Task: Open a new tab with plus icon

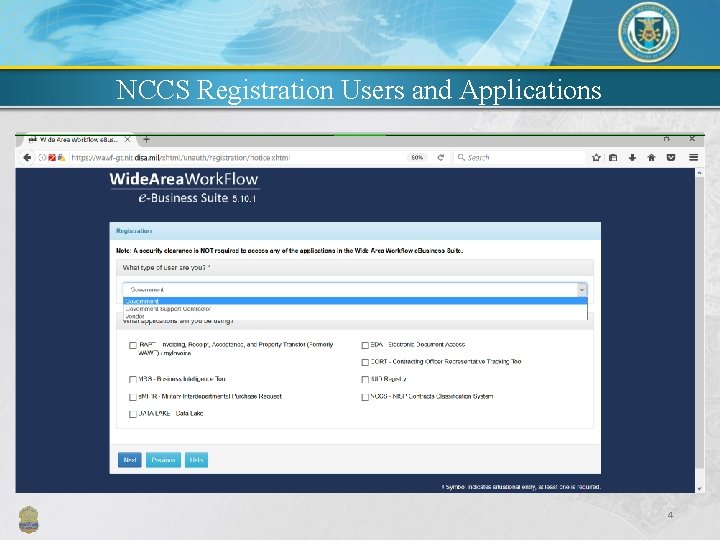Action: click(146, 140)
